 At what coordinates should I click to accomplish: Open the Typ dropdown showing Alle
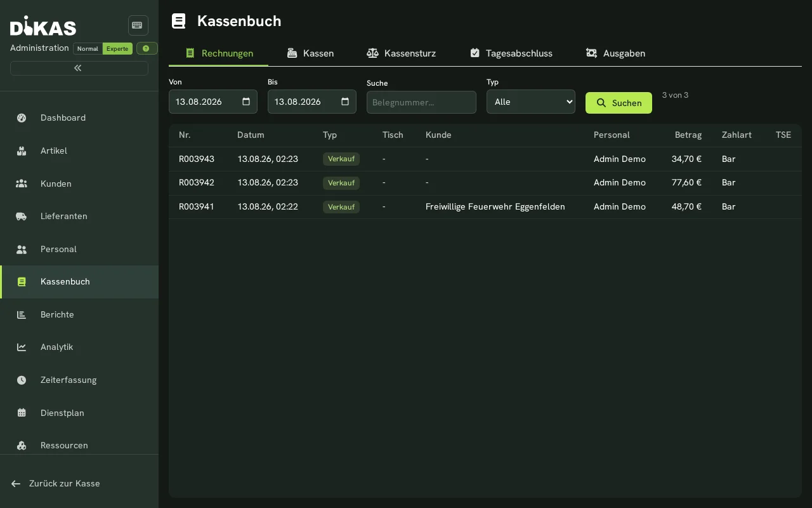[531, 102]
